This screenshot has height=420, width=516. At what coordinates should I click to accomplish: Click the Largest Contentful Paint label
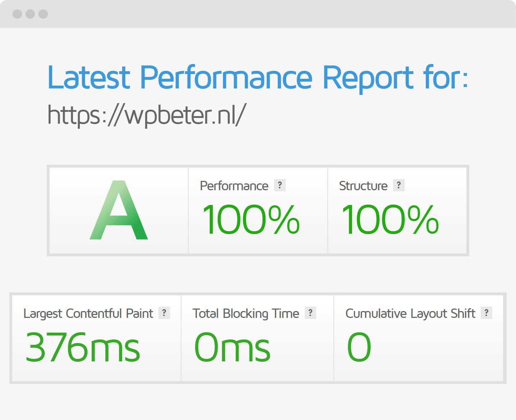tap(88, 314)
